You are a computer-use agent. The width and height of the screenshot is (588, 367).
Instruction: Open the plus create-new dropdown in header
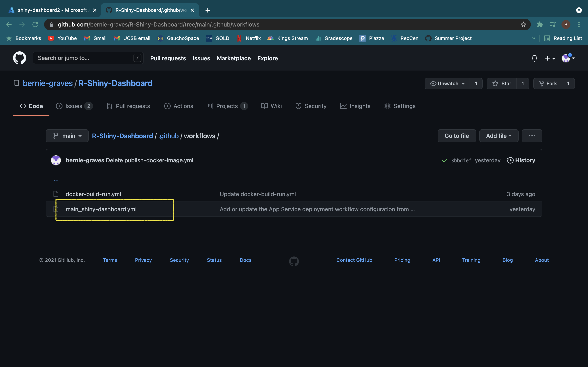point(550,58)
